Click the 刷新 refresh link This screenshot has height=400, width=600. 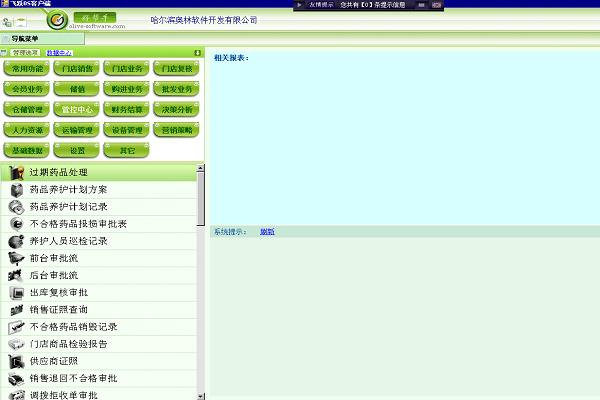click(267, 231)
